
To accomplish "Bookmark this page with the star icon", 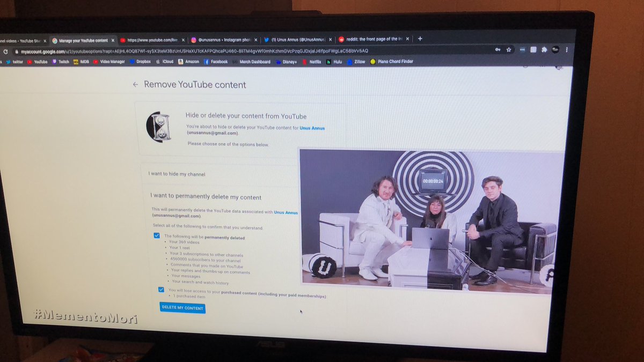I will click(x=508, y=49).
